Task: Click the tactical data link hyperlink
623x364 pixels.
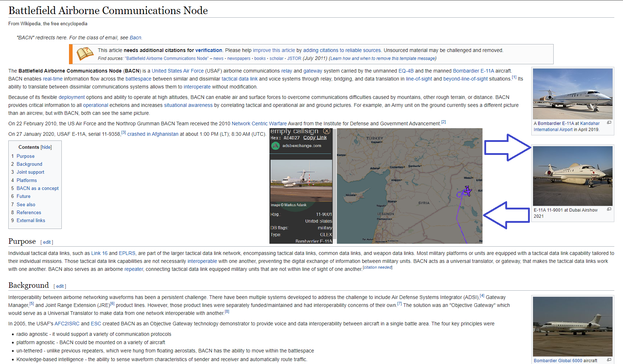Action: coord(239,79)
